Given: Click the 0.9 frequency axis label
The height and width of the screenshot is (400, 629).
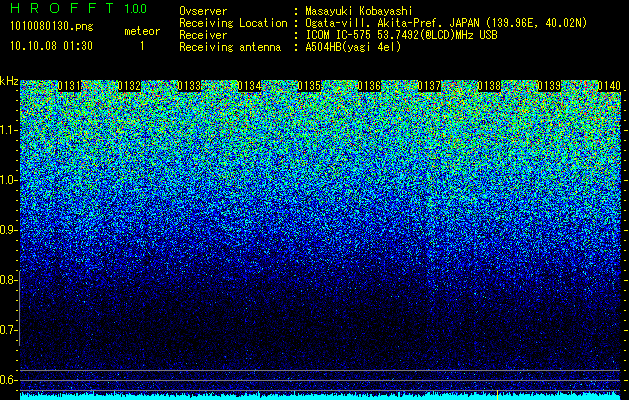Looking at the screenshot, I should point(9,230).
